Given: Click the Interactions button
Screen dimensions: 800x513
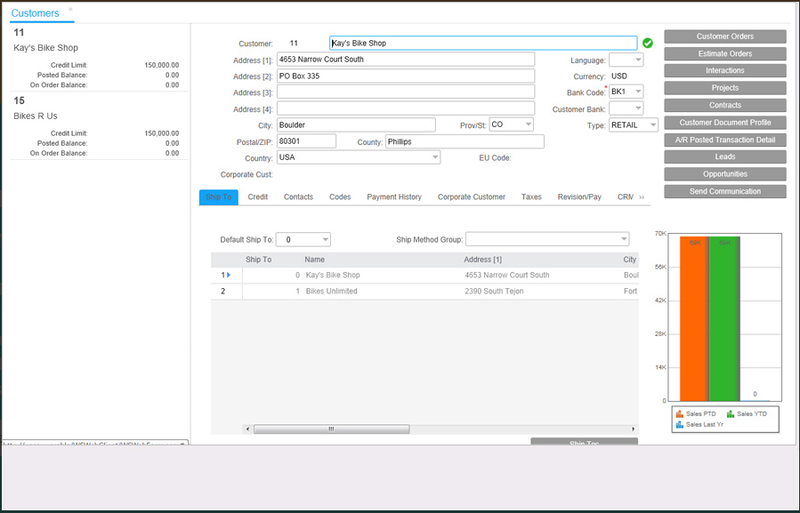Looking at the screenshot, I should pos(725,70).
